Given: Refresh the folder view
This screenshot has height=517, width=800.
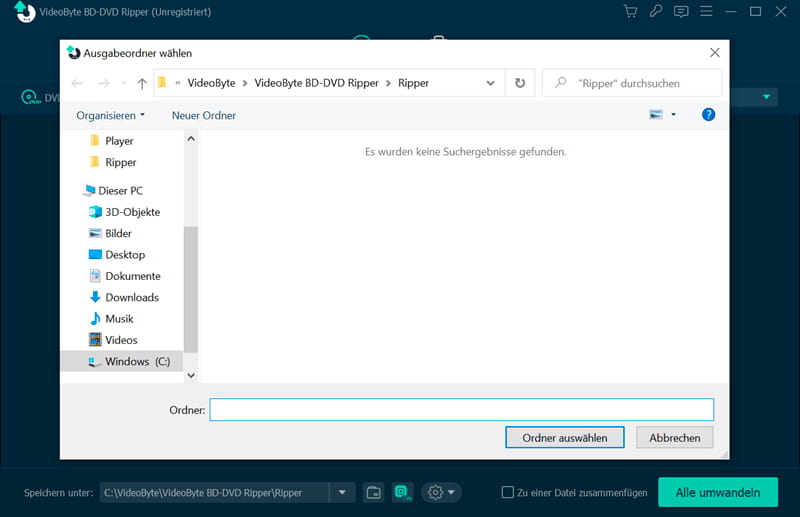Looking at the screenshot, I should 520,83.
